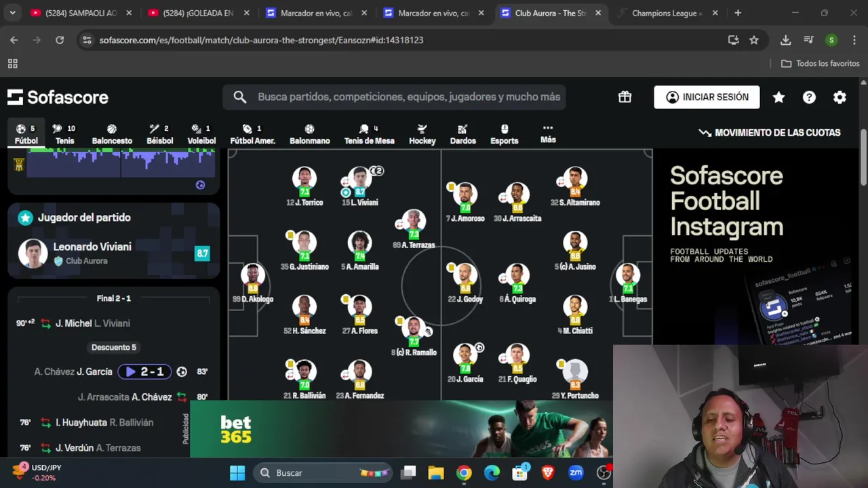Screen dimensions: 868x488
Task: Open Chrome tab search dropdown arrow
Action: point(13,13)
